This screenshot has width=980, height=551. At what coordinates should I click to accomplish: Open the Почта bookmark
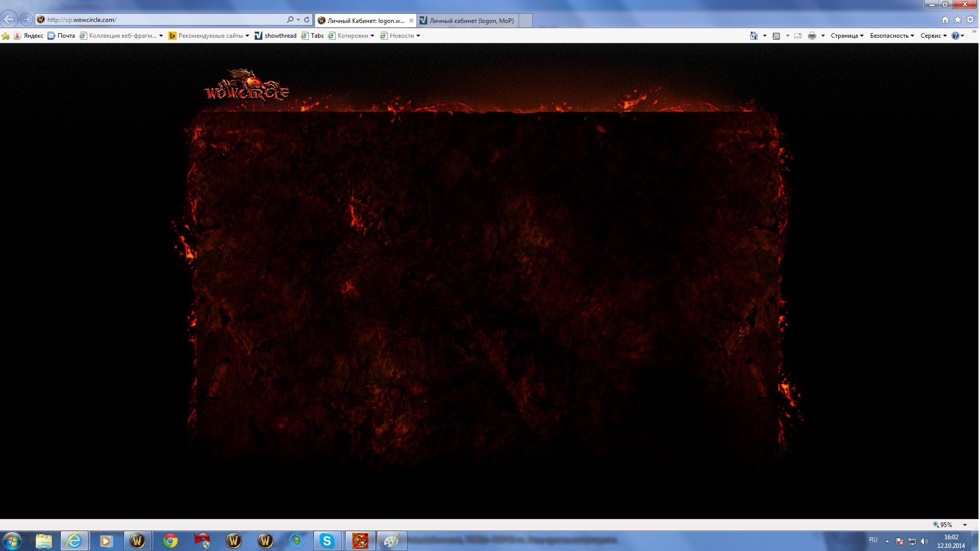point(61,36)
